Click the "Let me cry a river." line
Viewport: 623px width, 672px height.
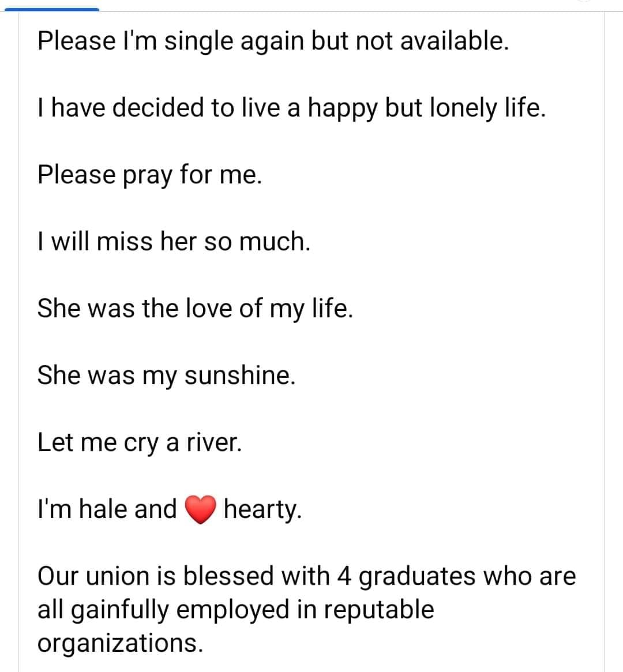coord(139,442)
